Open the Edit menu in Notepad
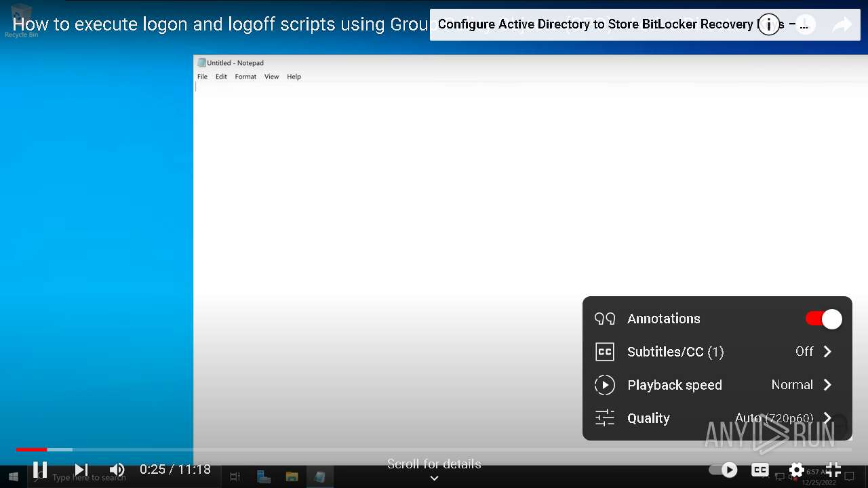This screenshot has height=488, width=868. (x=221, y=77)
